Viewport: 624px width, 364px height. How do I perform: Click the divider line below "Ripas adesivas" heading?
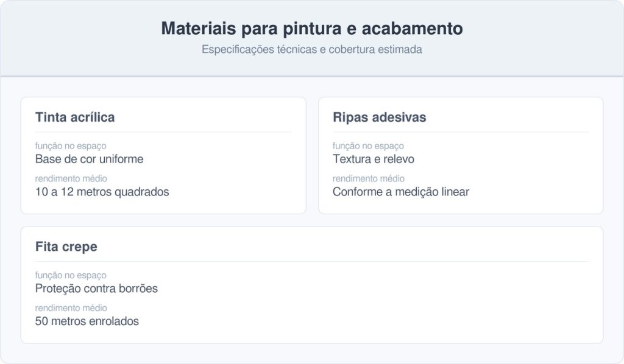(460, 132)
